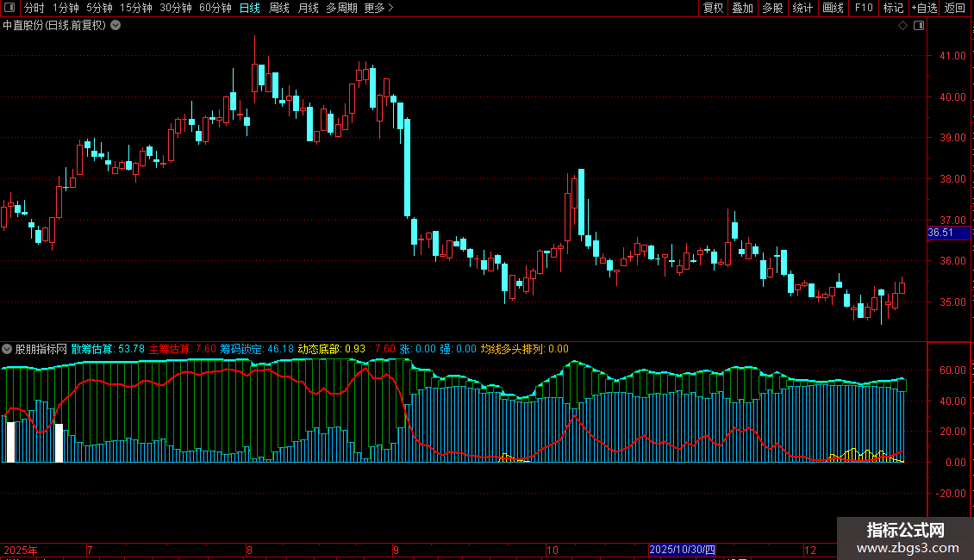Activate the 画线 drawing tools
The image size is (974, 560).
pyautogui.click(x=833, y=8)
